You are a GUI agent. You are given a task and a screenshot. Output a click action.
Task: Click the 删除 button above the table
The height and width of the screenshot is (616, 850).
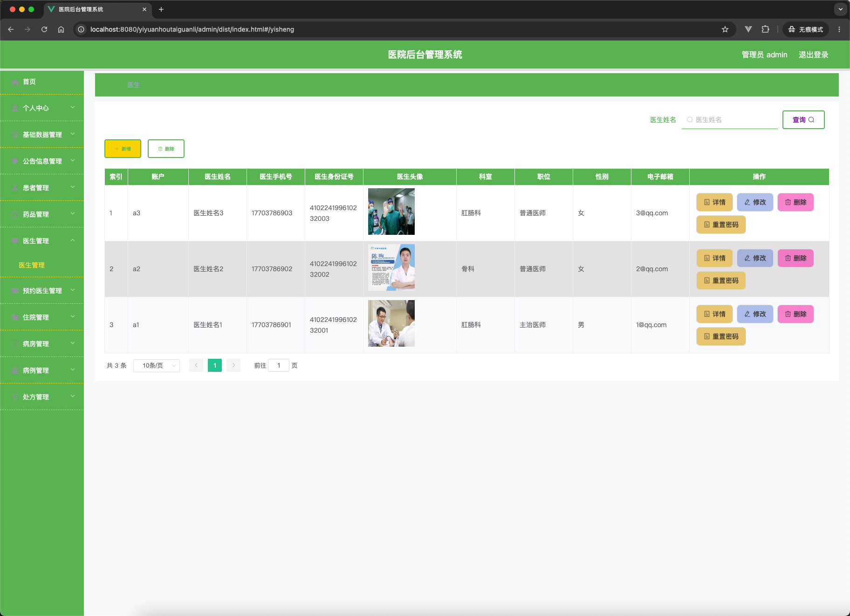point(166,149)
